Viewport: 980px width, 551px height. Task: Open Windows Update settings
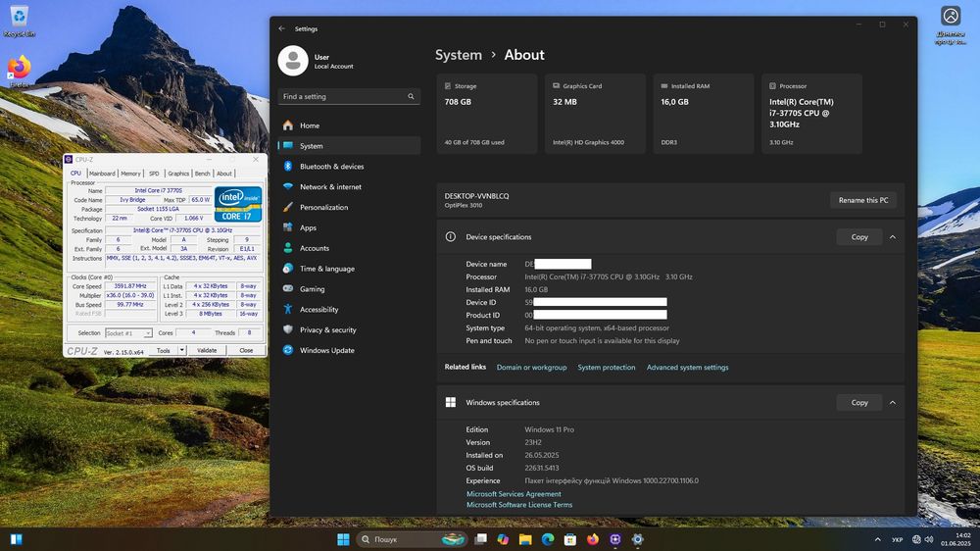pyautogui.click(x=349, y=350)
